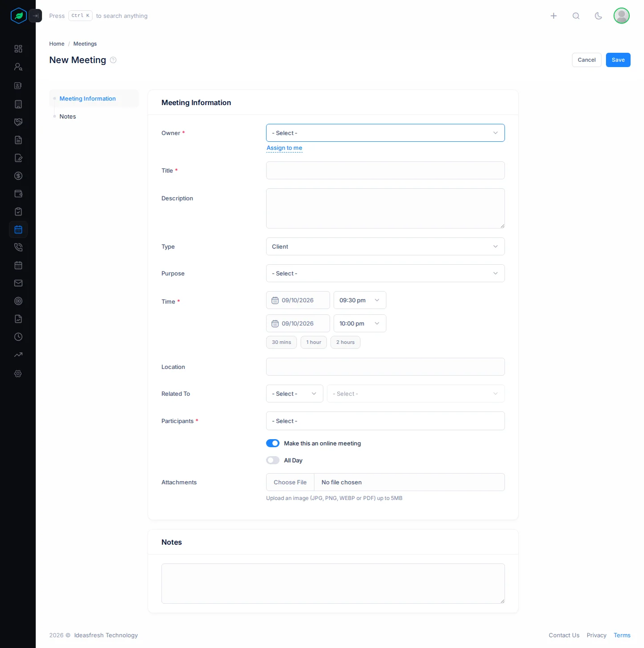This screenshot has width=644, height=648.
Task: Open the Owner select dropdown
Action: pyautogui.click(x=386, y=133)
